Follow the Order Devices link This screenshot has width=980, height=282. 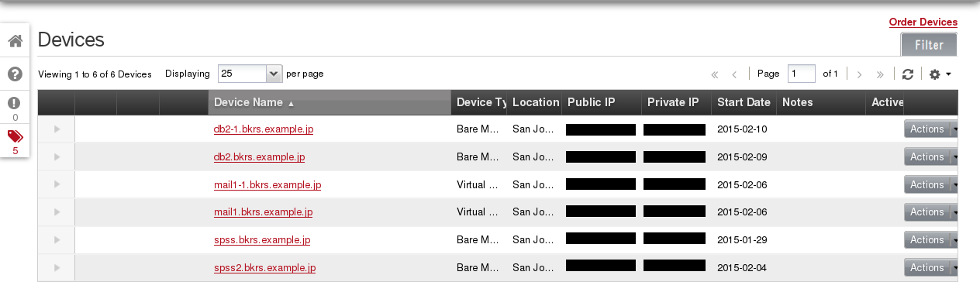(x=923, y=22)
